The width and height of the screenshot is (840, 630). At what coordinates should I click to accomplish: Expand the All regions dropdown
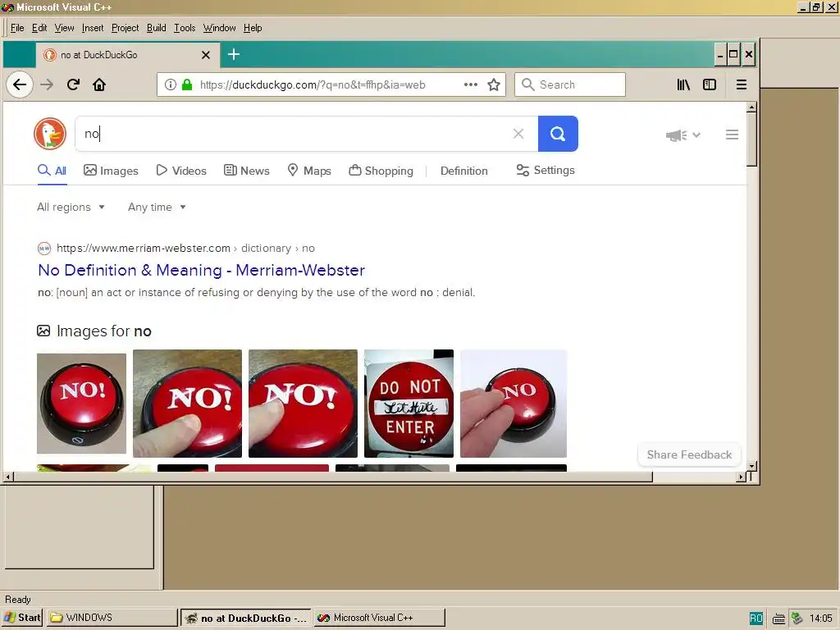click(x=71, y=208)
